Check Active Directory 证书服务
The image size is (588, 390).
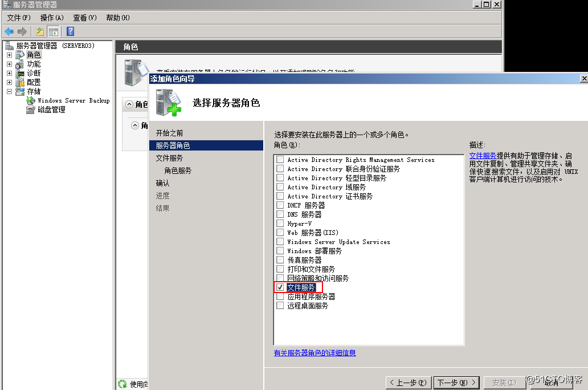[280, 196]
